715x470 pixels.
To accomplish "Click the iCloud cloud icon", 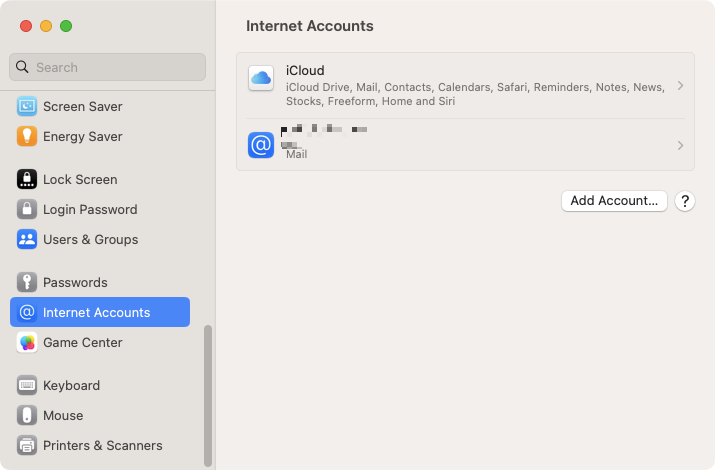I will pyautogui.click(x=261, y=78).
